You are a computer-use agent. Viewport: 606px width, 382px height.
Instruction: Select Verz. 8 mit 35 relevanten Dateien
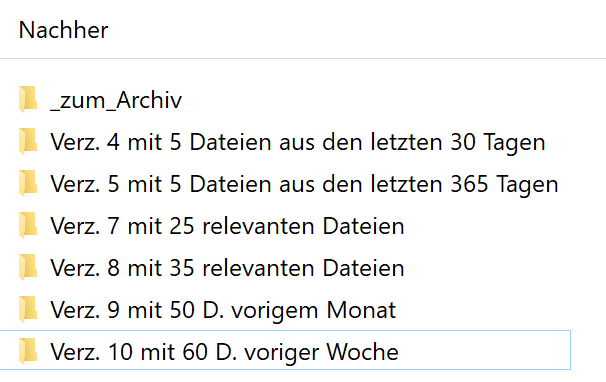(x=227, y=268)
